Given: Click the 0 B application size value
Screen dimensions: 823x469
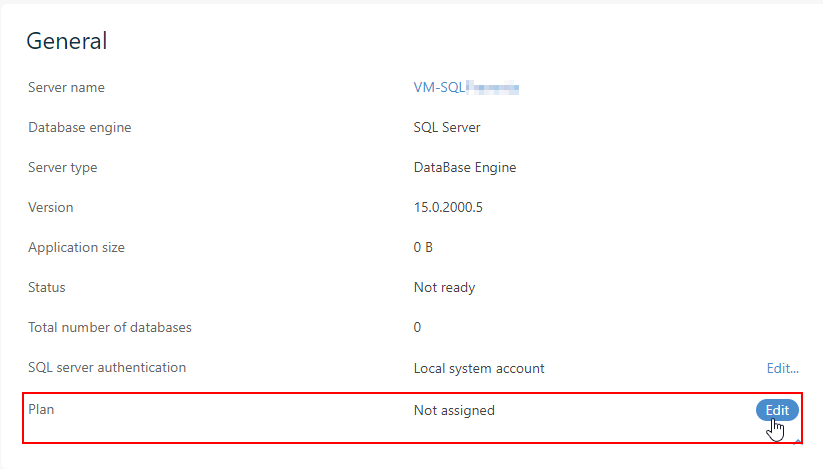Looking at the screenshot, I should (x=423, y=248).
